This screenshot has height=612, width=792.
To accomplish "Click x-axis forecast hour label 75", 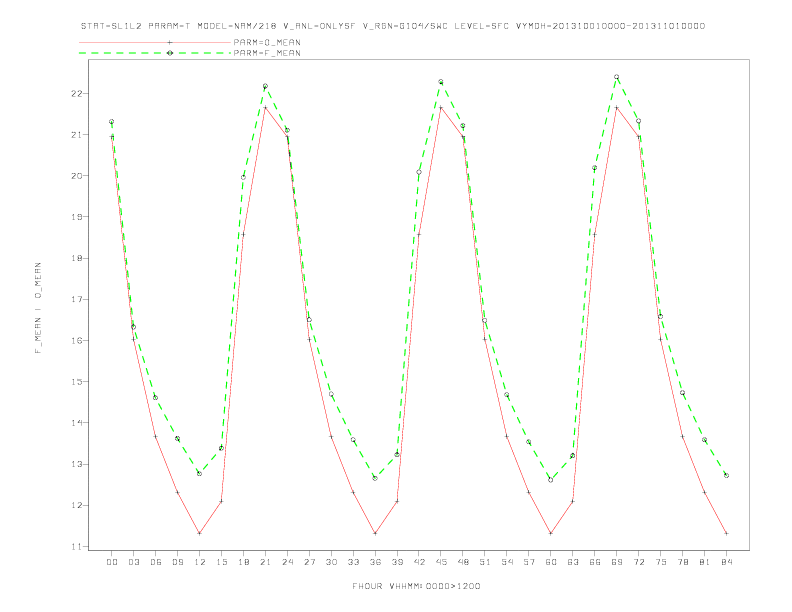I will tap(661, 562).
